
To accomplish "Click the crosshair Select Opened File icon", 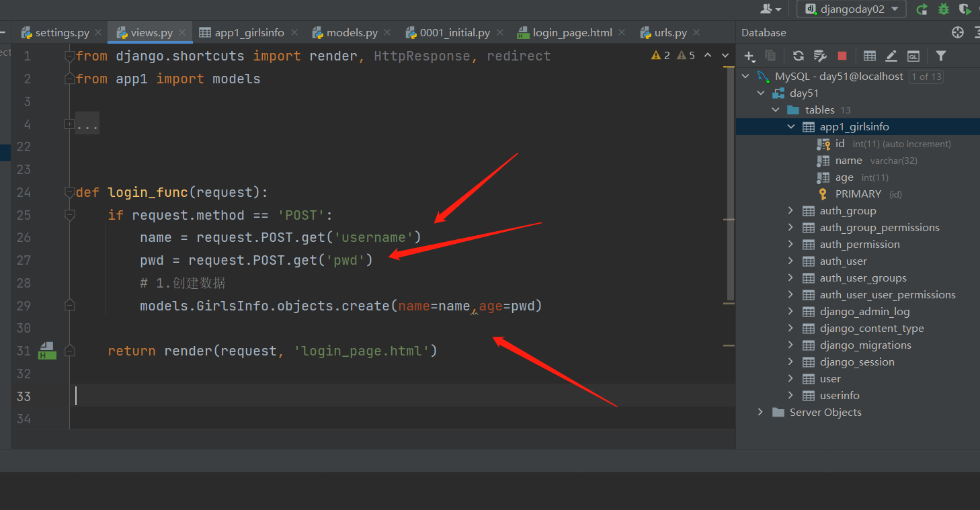I will pyautogui.click(x=958, y=32).
